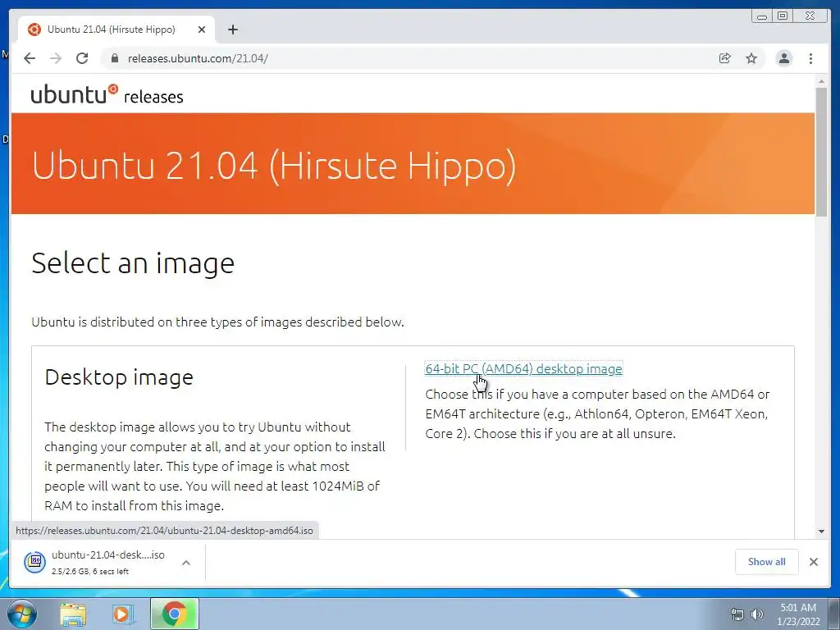Open the Chrome profile avatar menu
The height and width of the screenshot is (630, 840).
pyautogui.click(x=783, y=58)
